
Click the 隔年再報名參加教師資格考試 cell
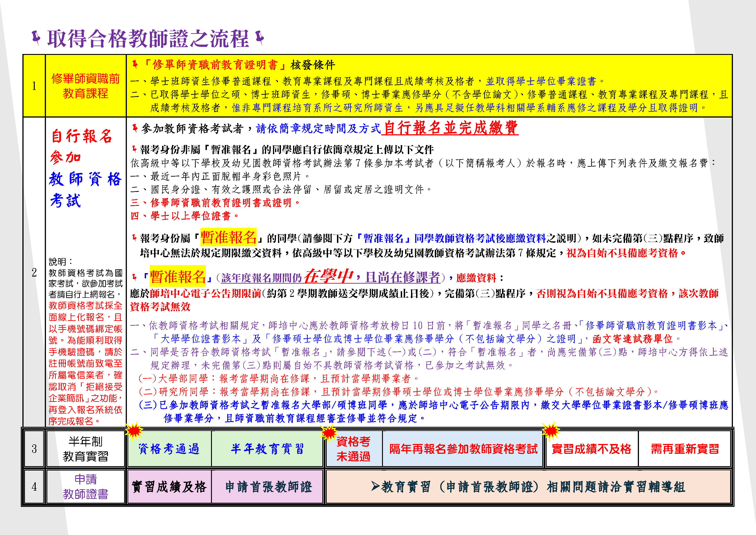click(x=463, y=449)
